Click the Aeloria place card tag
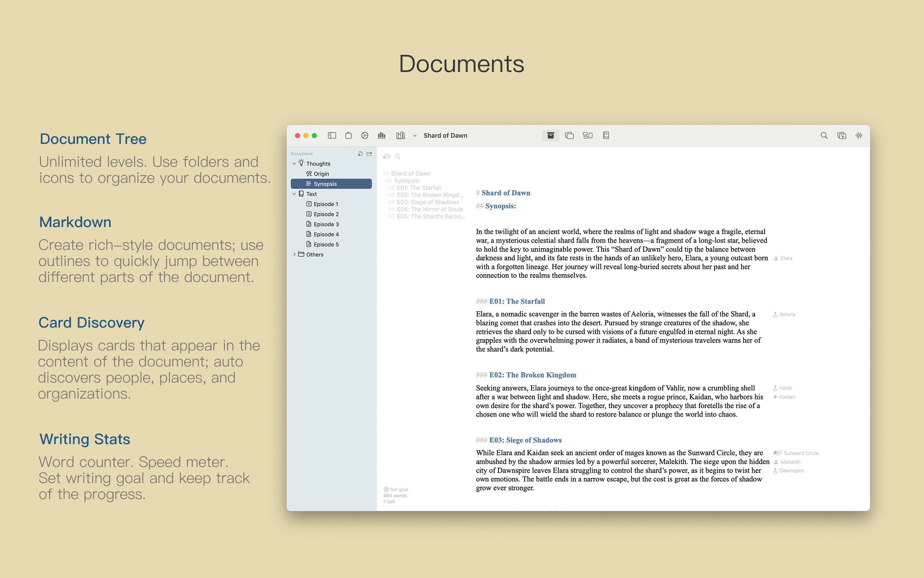Image resolution: width=924 pixels, height=578 pixels. (x=784, y=315)
